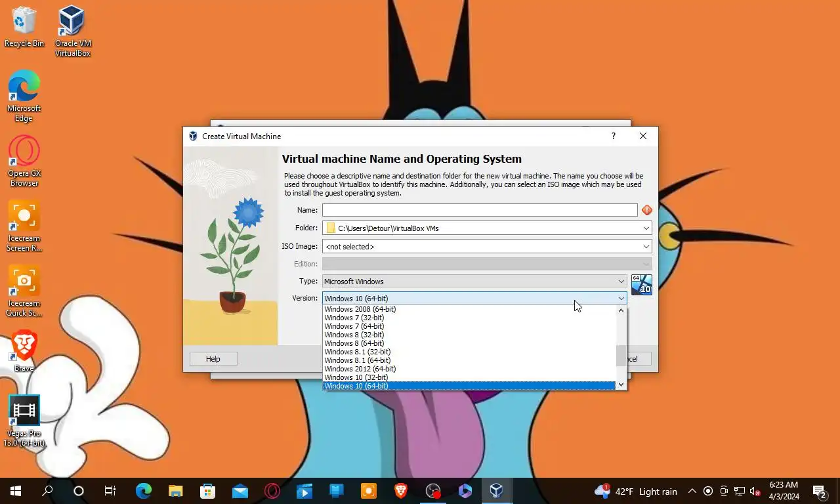This screenshot has width=840, height=504.
Task: Select the Icecream Quick Screenshot desktop shortcut
Action: click(x=24, y=291)
